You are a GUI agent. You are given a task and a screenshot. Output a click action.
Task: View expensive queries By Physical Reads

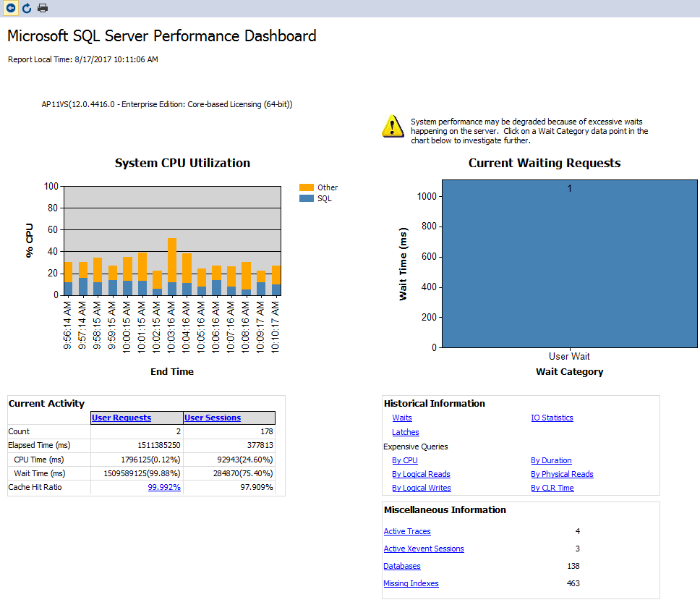pos(562,474)
